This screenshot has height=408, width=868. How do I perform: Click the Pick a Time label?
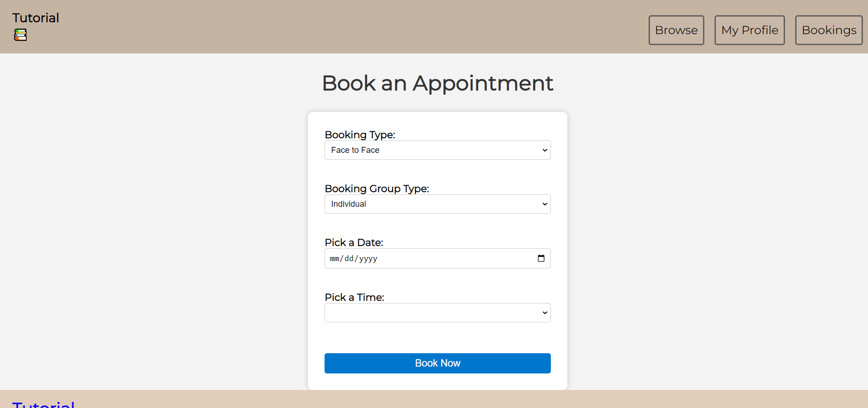pyautogui.click(x=354, y=297)
